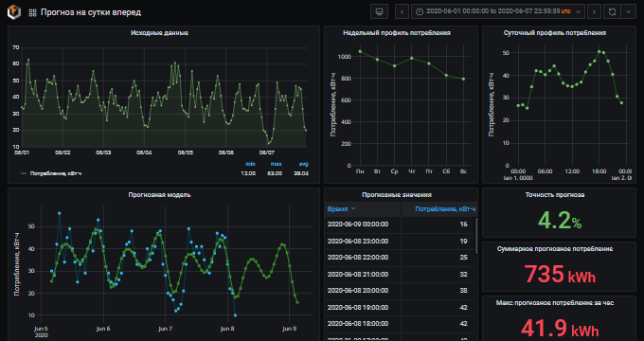Open 'Суточный профиль потребления' panel title
This screenshot has height=341, width=644.
pos(555,33)
